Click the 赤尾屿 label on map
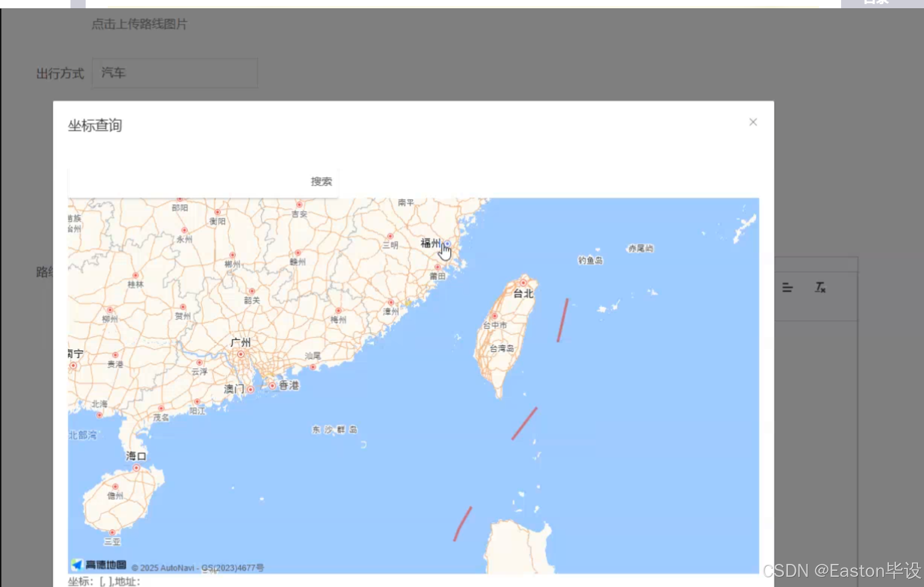Screen dimensions: 924x587 coord(641,248)
